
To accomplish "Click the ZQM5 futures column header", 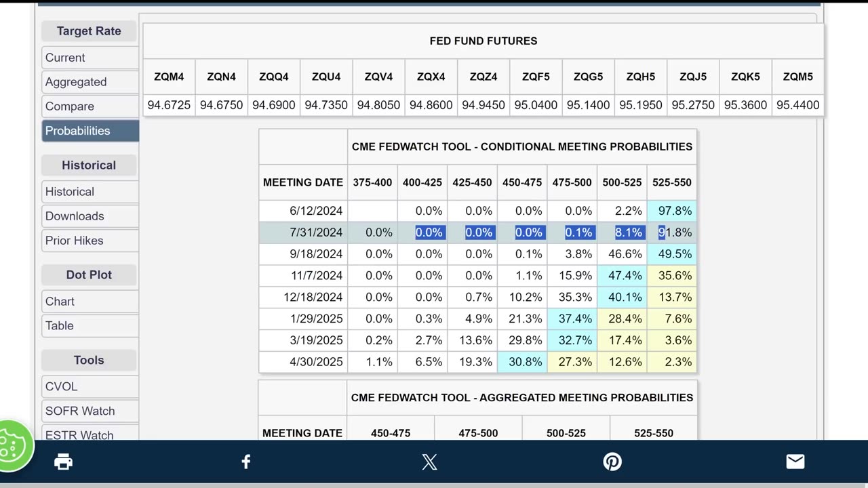I will tap(797, 77).
